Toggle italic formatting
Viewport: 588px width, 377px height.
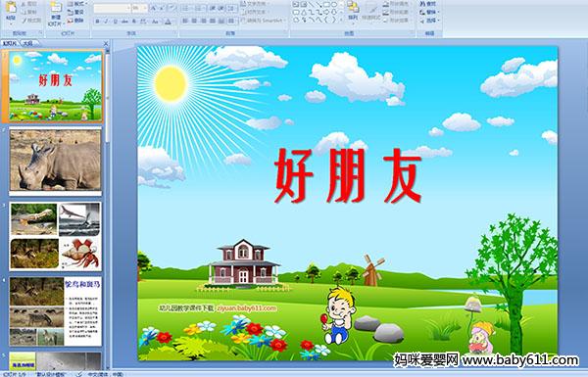(x=106, y=22)
